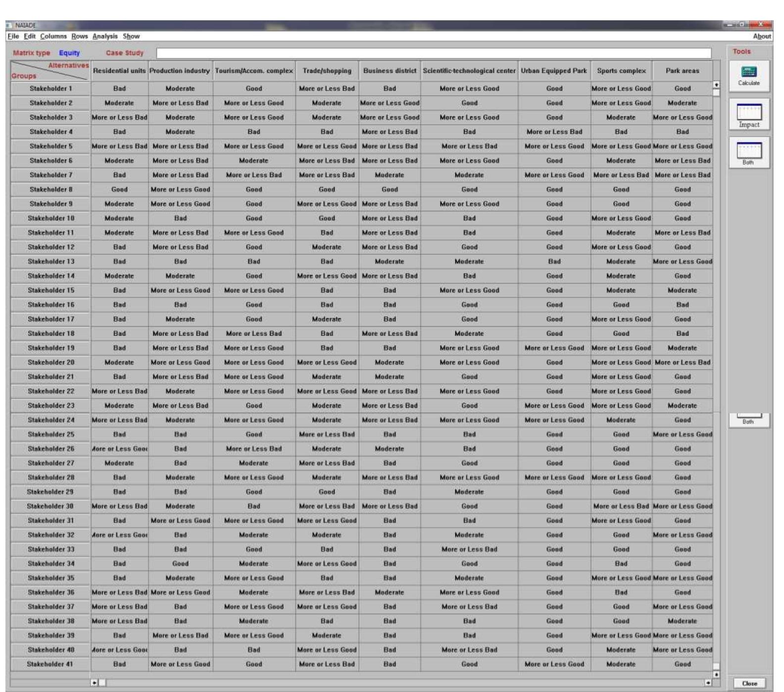
Task: Run the Calculate tool
Action: (749, 76)
